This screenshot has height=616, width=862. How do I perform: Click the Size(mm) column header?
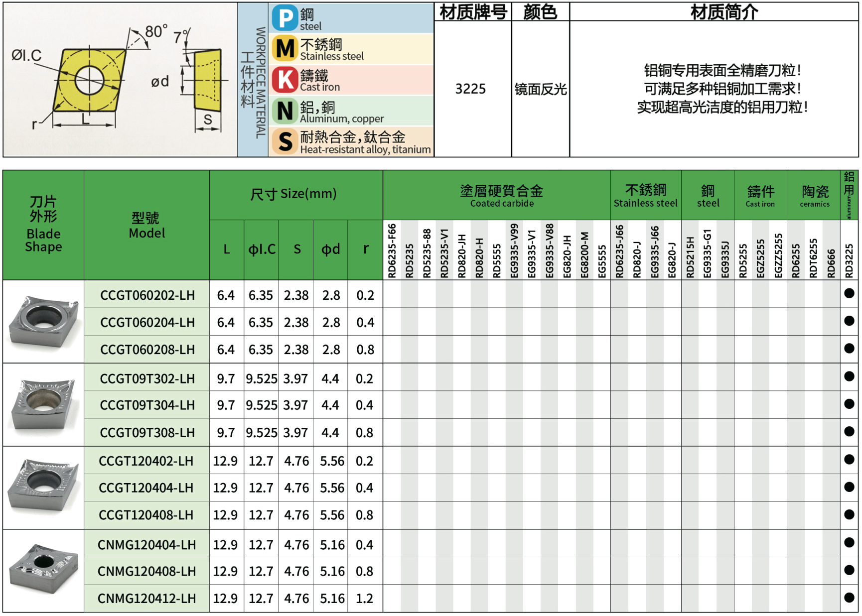tap(293, 194)
